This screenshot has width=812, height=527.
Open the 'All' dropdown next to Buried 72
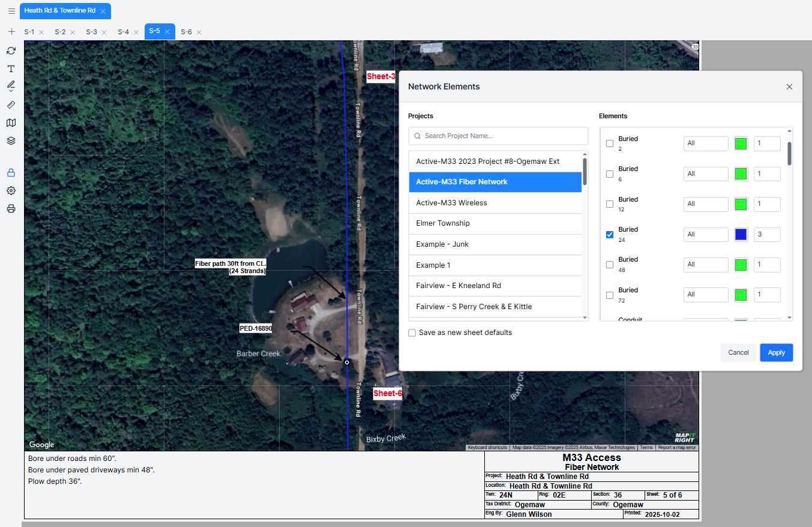[x=705, y=295]
